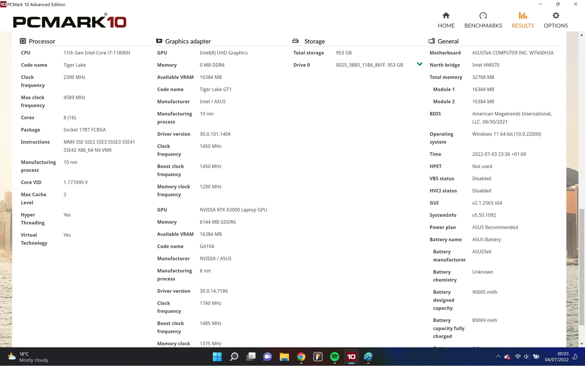
Task: Click the focus assist moon icon
Action: (x=575, y=357)
